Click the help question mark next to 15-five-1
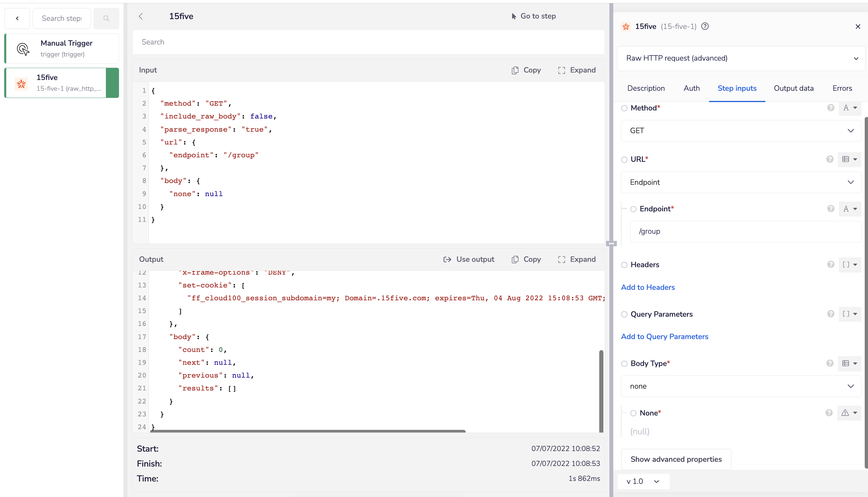 705,26
